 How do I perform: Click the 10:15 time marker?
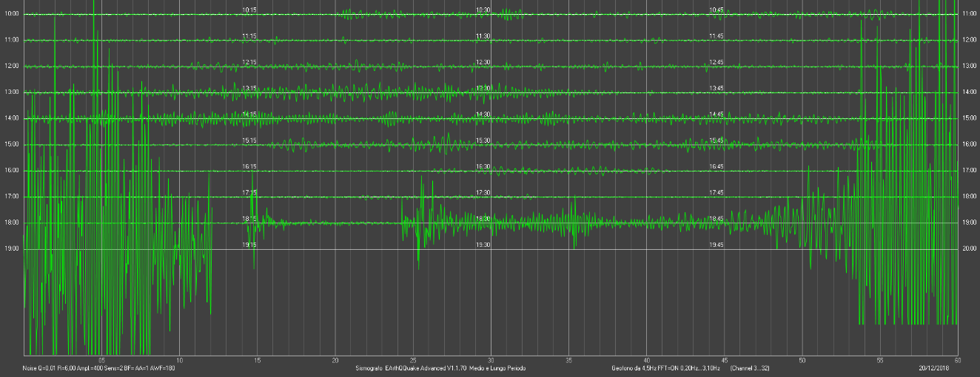pos(249,10)
